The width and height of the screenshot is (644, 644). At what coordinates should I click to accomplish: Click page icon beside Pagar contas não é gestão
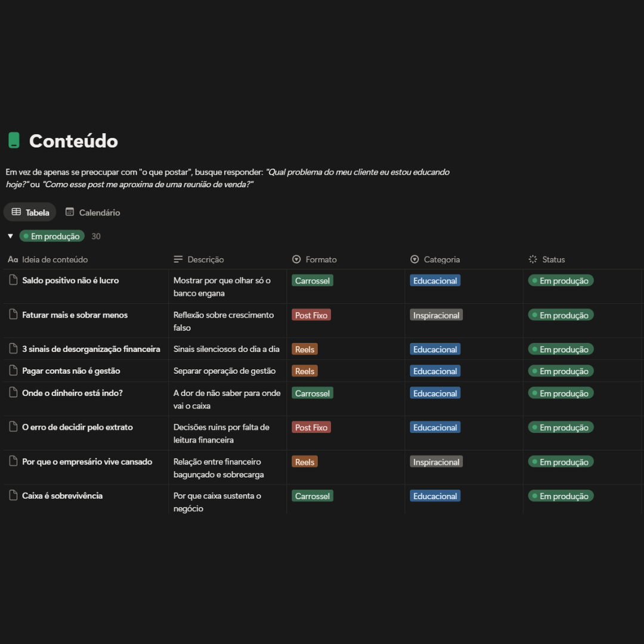(x=13, y=371)
